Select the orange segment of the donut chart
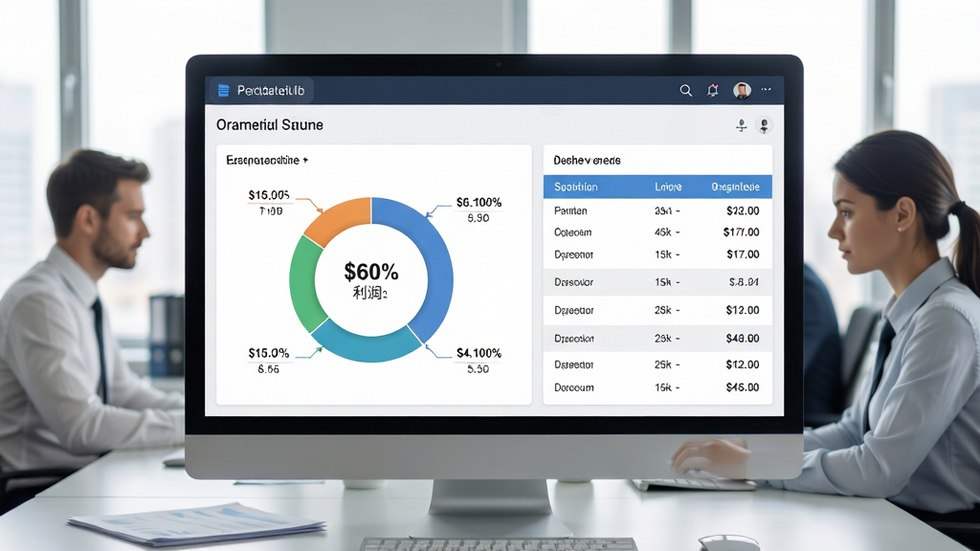The height and width of the screenshot is (551, 980). tap(338, 219)
